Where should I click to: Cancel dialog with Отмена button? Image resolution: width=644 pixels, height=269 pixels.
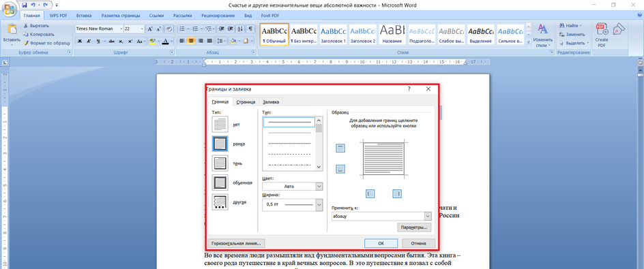pos(418,243)
